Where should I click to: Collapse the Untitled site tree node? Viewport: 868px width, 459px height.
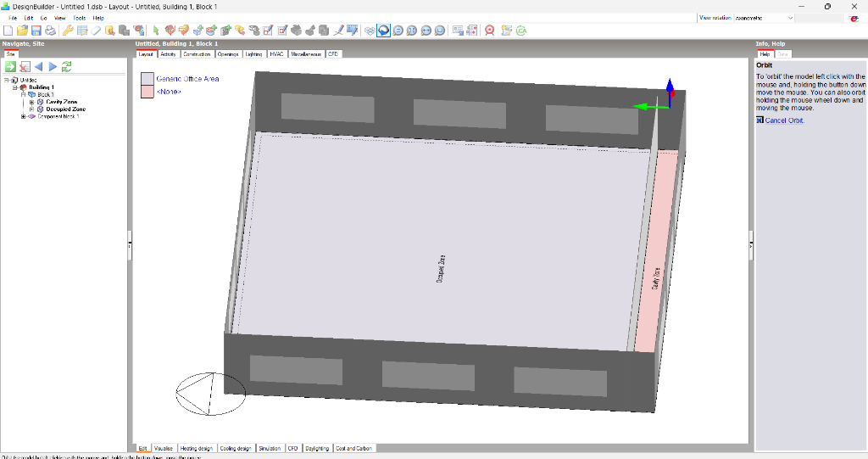pyautogui.click(x=7, y=80)
